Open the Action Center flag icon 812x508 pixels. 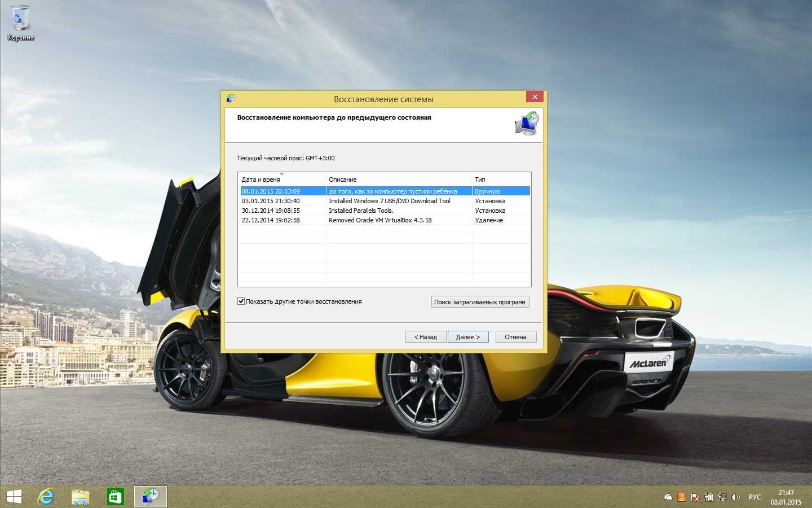[695, 497]
